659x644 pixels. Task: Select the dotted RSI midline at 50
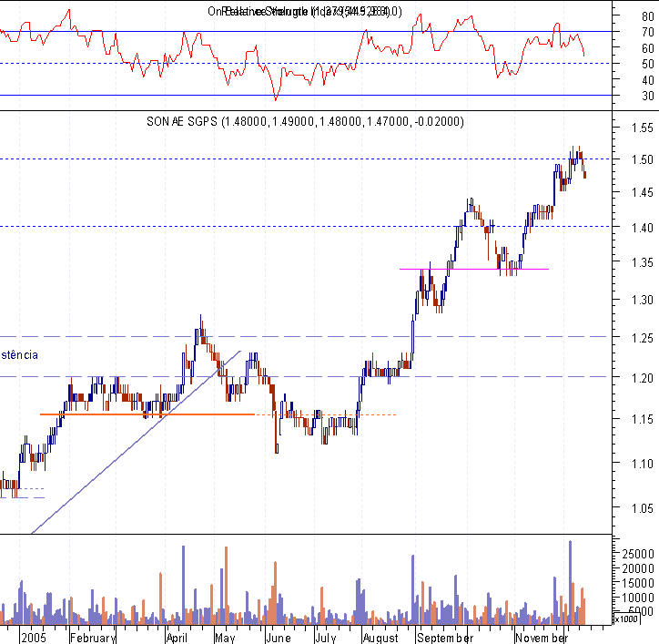305,63
